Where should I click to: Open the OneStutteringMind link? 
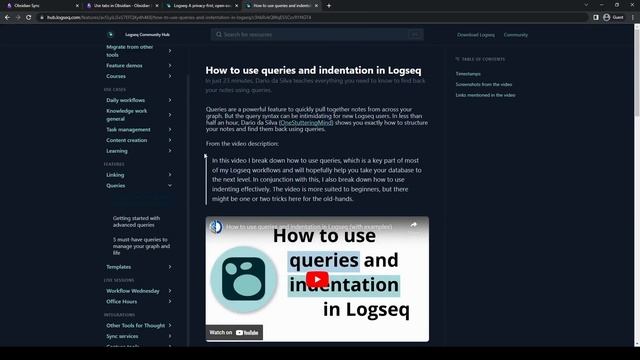307,122
